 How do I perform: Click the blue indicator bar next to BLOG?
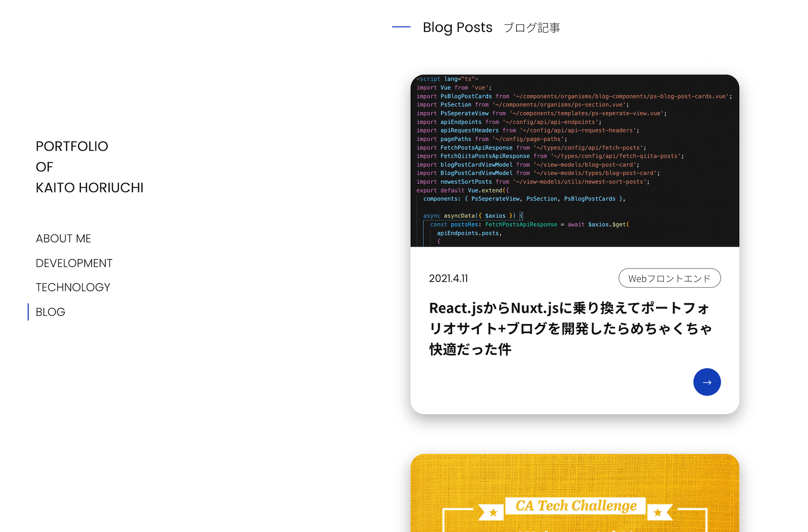pos(28,312)
